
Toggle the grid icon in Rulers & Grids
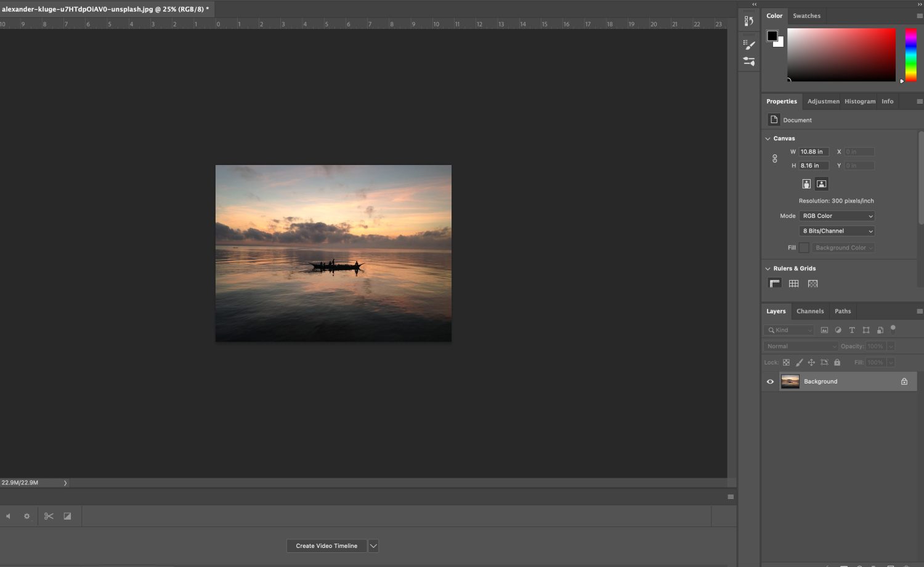pyautogui.click(x=794, y=283)
